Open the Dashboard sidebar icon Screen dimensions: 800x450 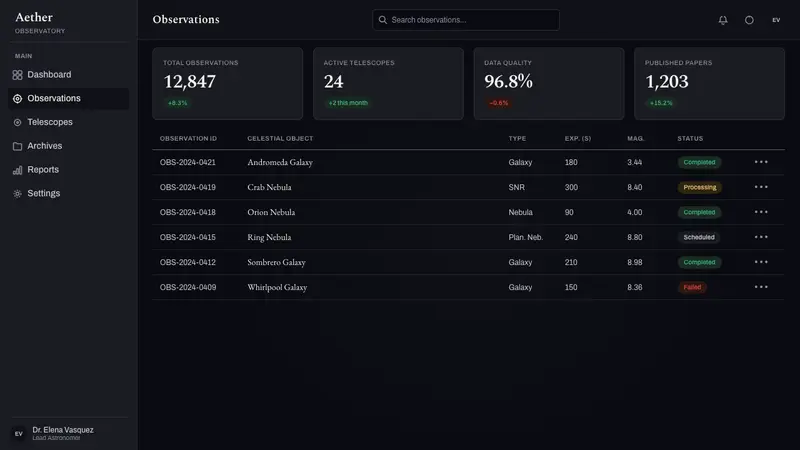pos(17,75)
